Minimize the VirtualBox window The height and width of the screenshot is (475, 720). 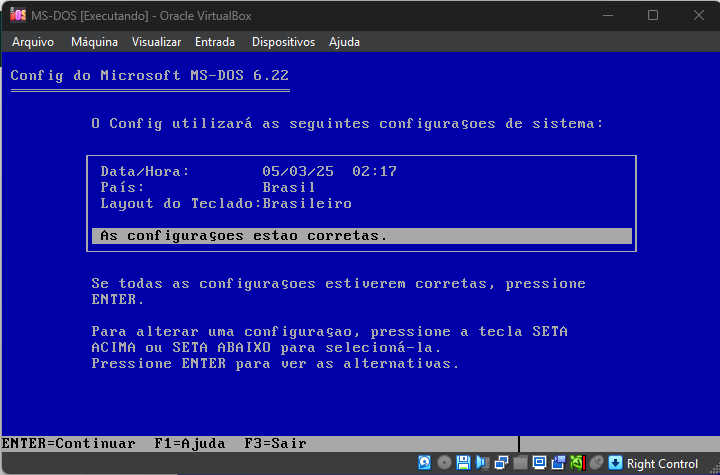click(x=608, y=15)
